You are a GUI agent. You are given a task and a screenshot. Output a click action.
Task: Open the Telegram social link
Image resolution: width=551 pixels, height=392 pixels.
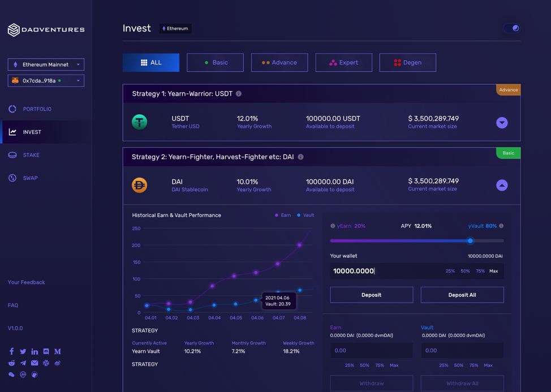click(x=23, y=363)
